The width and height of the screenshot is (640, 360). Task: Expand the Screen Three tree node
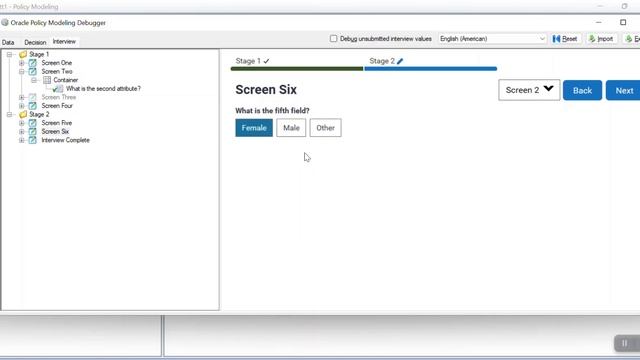coord(22,97)
